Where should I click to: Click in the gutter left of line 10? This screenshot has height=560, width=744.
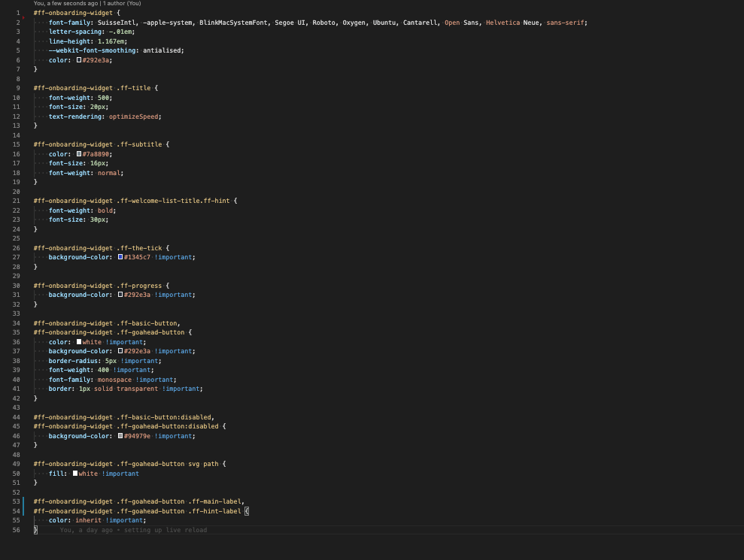point(26,97)
